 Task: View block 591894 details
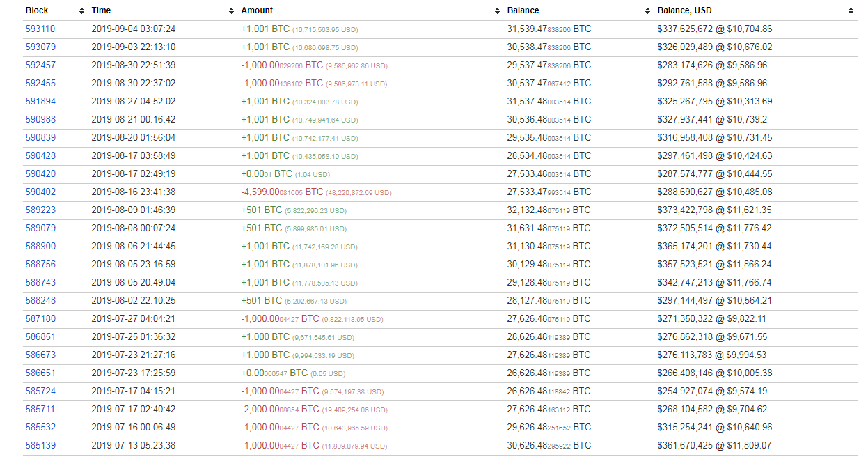tap(40, 102)
